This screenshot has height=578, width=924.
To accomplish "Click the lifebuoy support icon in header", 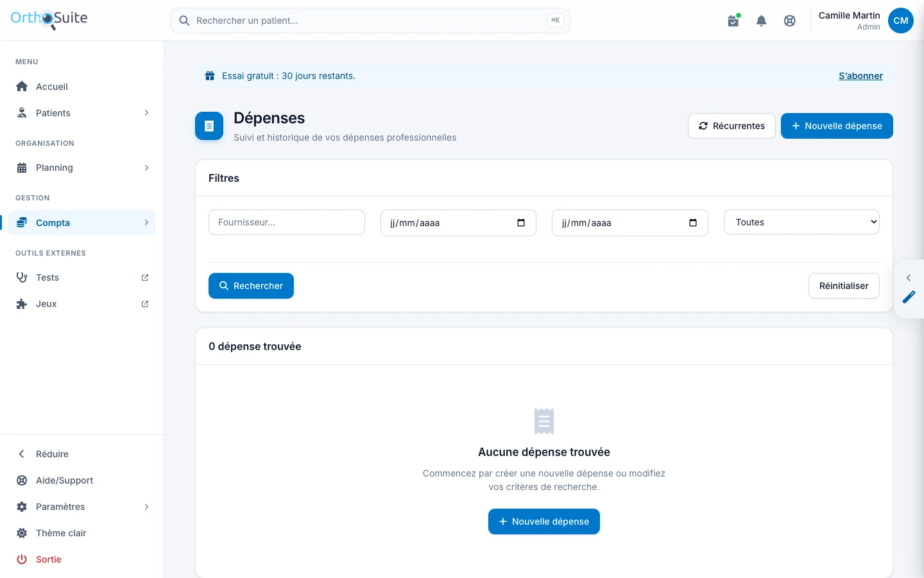I will click(790, 21).
